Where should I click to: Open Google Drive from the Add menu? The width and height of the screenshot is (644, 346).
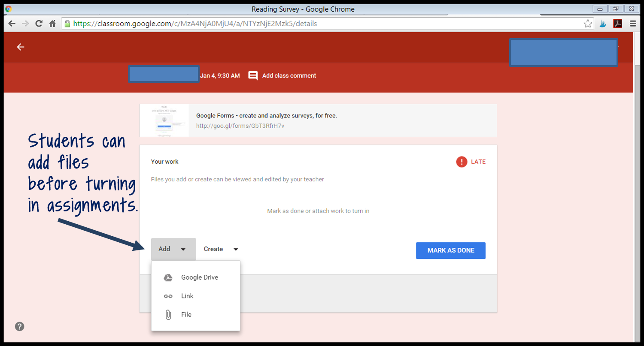(x=199, y=277)
